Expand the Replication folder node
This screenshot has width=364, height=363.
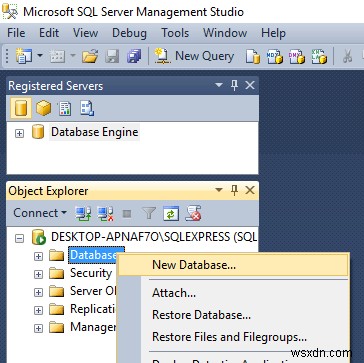[x=39, y=310]
